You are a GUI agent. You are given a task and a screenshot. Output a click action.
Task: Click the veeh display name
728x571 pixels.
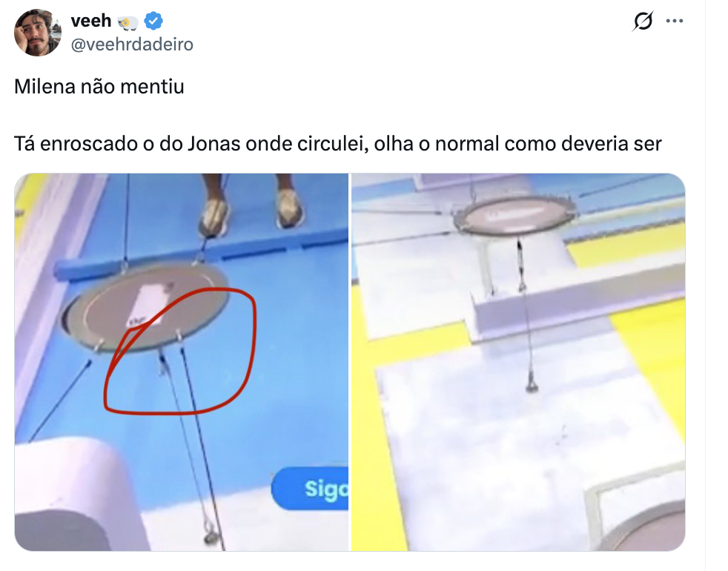(x=91, y=21)
